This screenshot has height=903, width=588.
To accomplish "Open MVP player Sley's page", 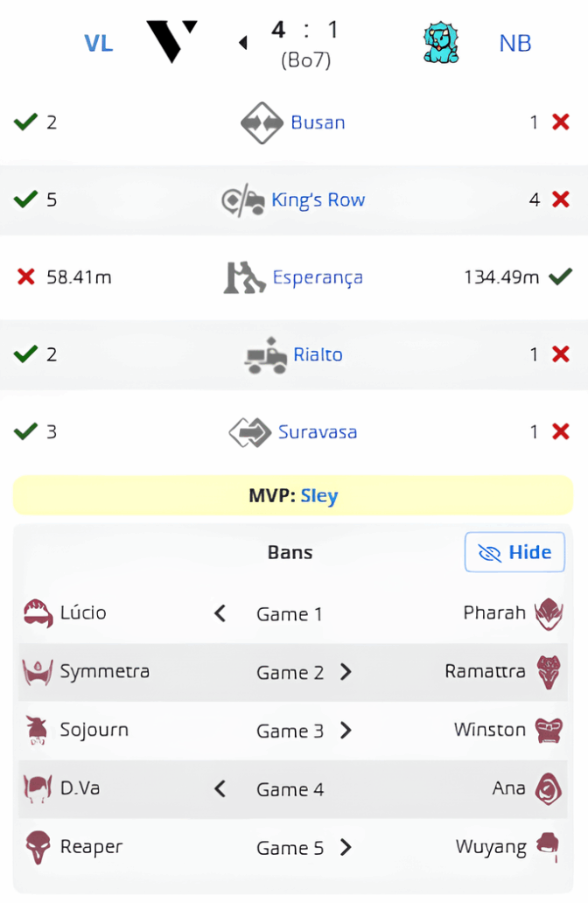I will point(319,496).
